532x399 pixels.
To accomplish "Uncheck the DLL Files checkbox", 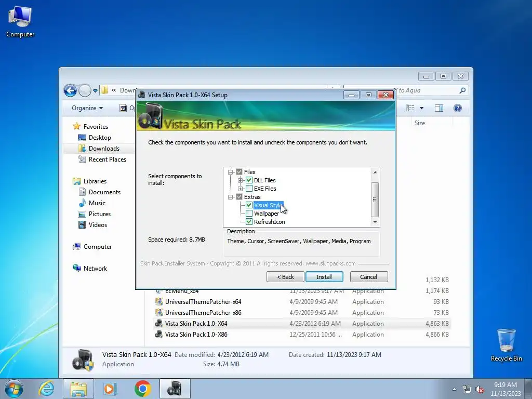I will click(x=249, y=180).
